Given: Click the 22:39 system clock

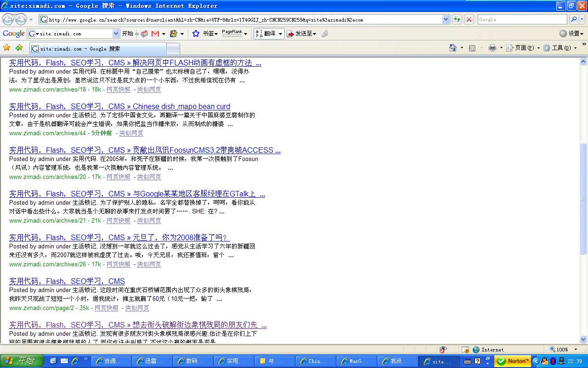Looking at the screenshot, I should click(x=575, y=361).
